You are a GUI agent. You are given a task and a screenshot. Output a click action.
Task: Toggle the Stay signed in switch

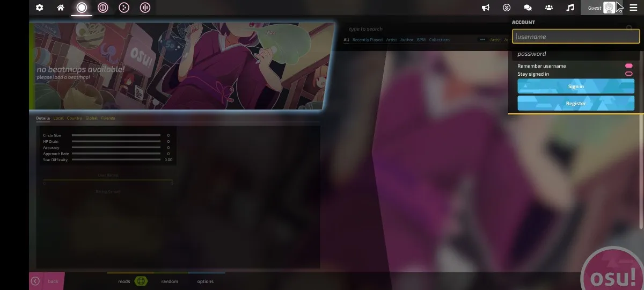pyautogui.click(x=628, y=74)
